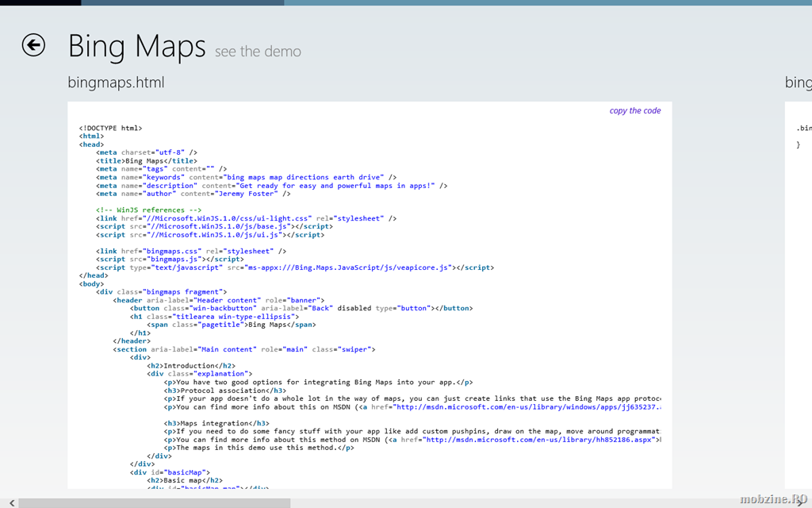The width and height of the screenshot is (812, 508).
Task: Click the meta name="description" code line
Action: point(271,186)
